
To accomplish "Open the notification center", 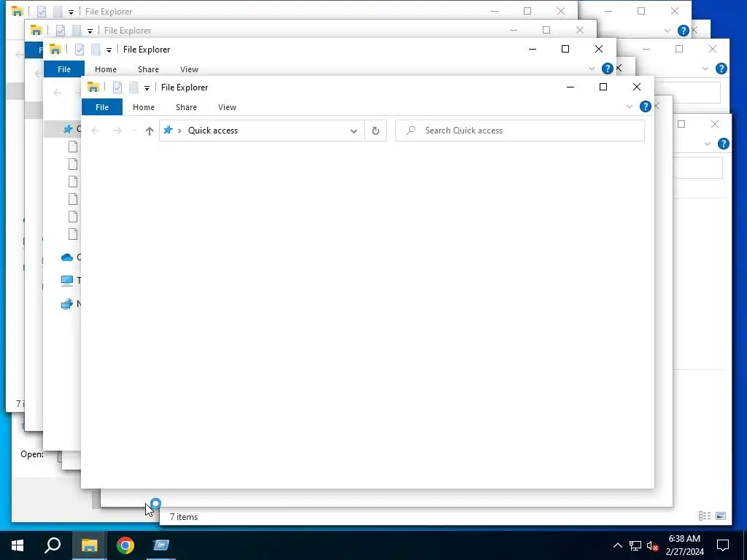I will 723,545.
